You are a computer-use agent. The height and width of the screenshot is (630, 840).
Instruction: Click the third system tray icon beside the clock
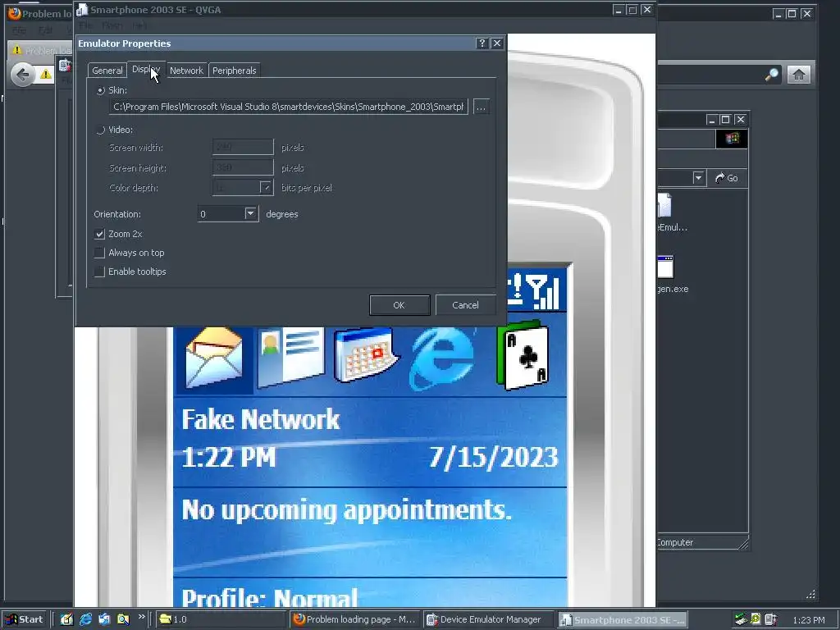coord(770,620)
